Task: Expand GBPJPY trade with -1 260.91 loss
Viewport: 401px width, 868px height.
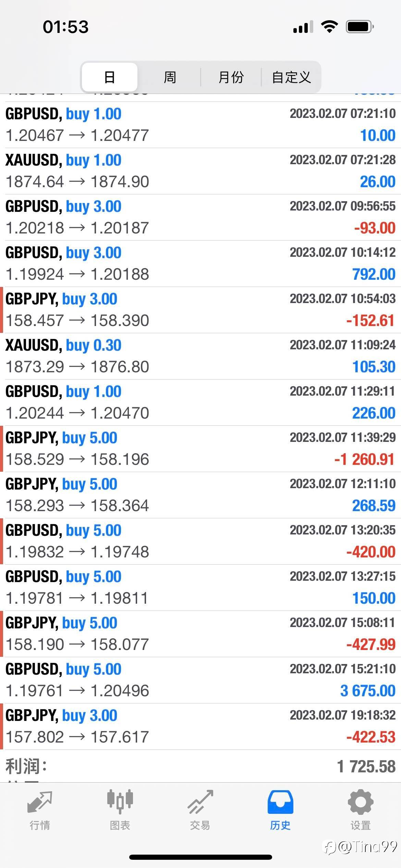Action: (200, 449)
